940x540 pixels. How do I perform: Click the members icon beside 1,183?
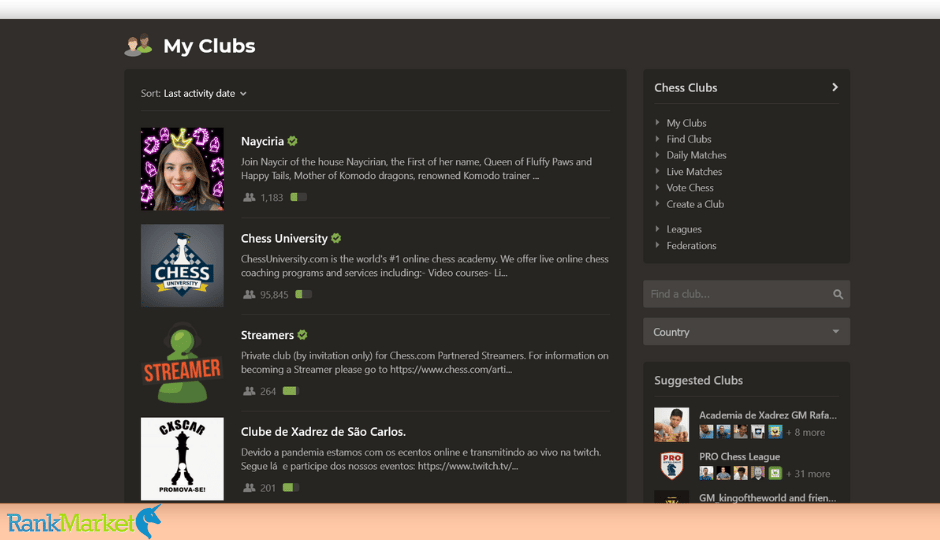(x=249, y=197)
